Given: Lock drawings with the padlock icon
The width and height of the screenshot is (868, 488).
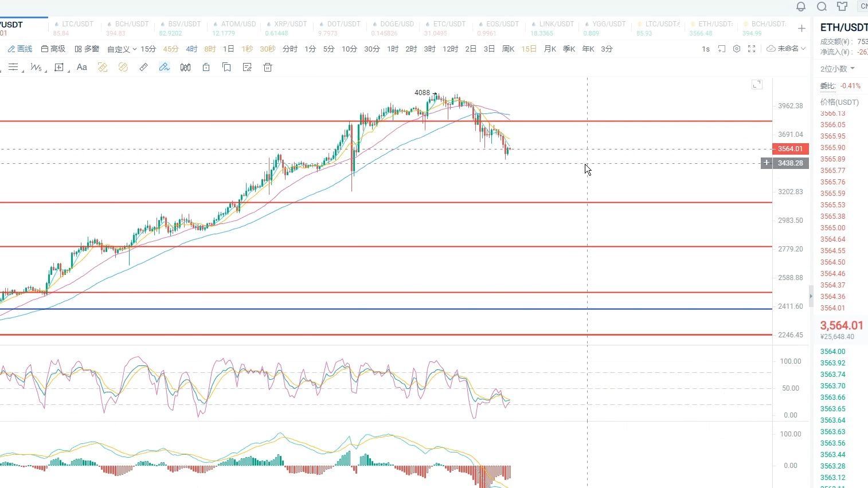Looking at the screenshot, I should (206, 68).
